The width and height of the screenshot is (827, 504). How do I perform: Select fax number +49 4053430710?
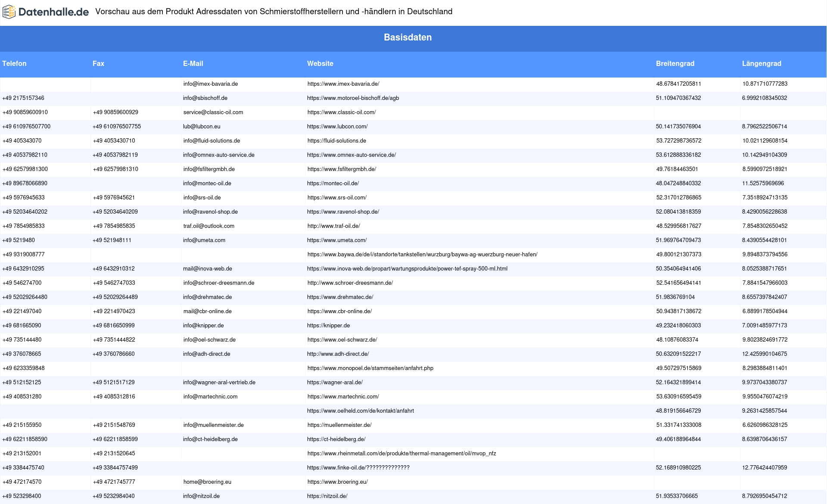(114, 141)
